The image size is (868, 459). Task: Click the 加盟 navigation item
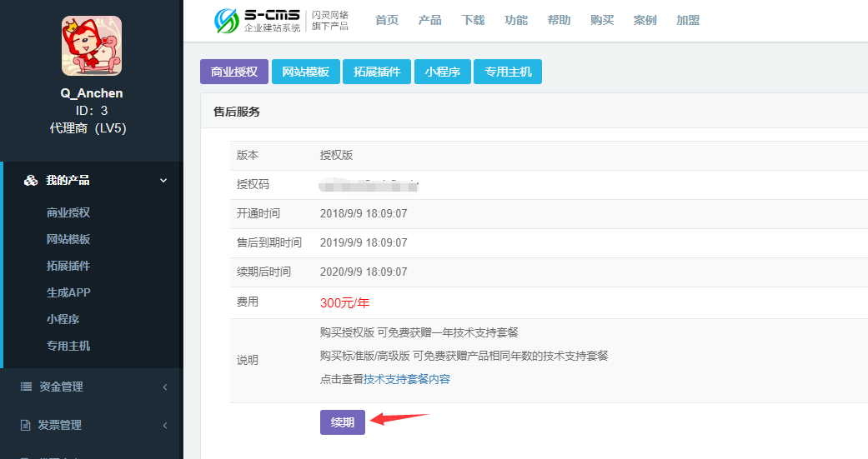click(x=688, y=20)
